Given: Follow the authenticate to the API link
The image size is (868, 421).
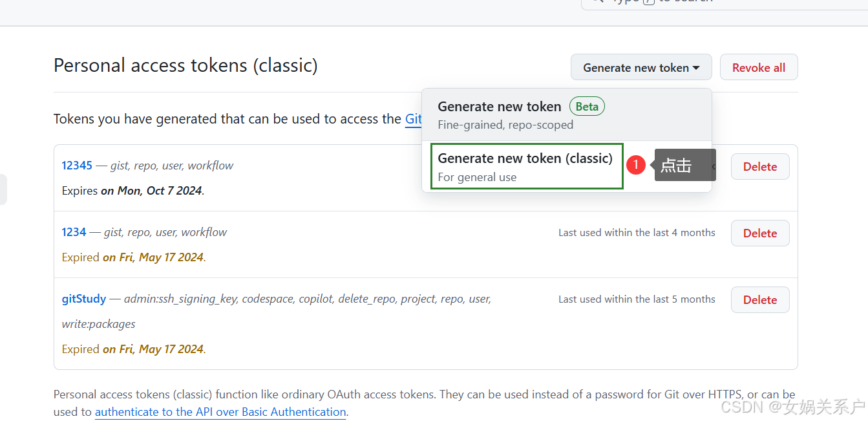Looking at the screenshot, I should tap(220, 411).
